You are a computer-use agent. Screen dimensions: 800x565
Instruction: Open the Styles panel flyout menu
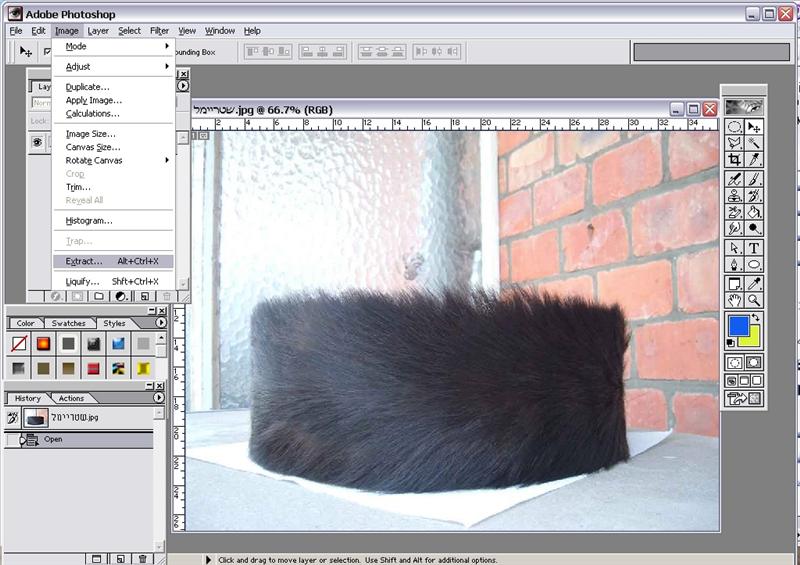point(161,323)
